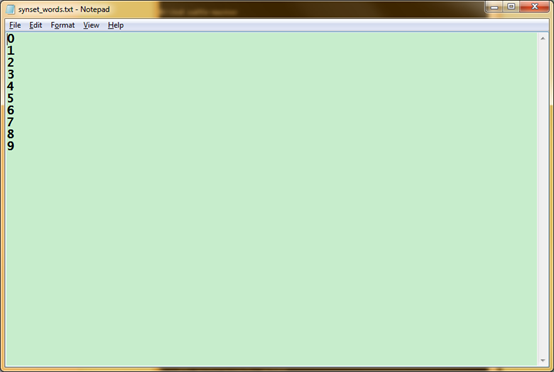Screen dimensions: 554x372
Task: Click the Notepad icon in title bar
Action: [x=11, y=10]
